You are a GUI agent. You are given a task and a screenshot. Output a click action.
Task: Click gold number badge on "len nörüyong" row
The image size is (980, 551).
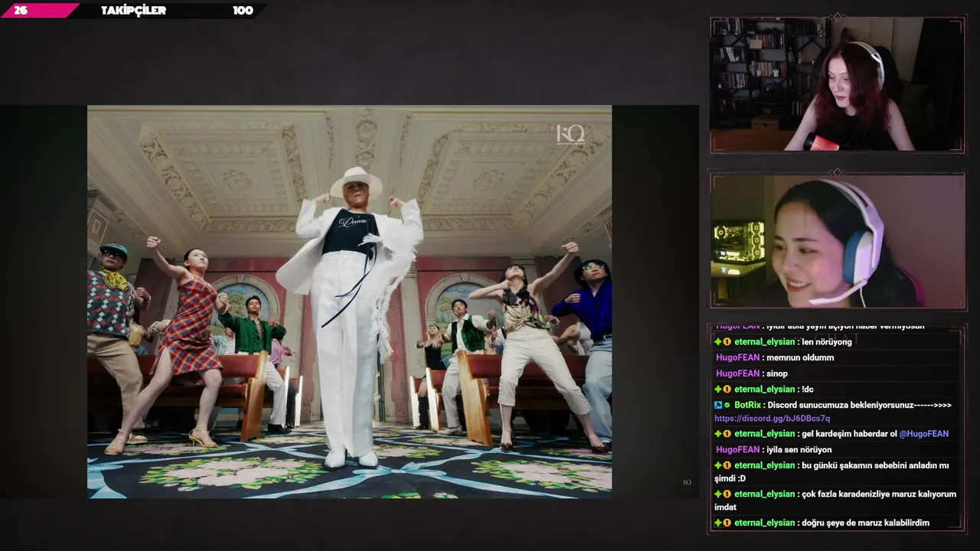tap(727, 342)
